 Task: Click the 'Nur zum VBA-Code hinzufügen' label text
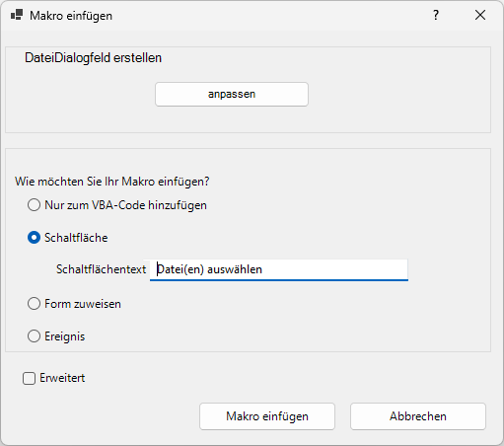[125, 205]
